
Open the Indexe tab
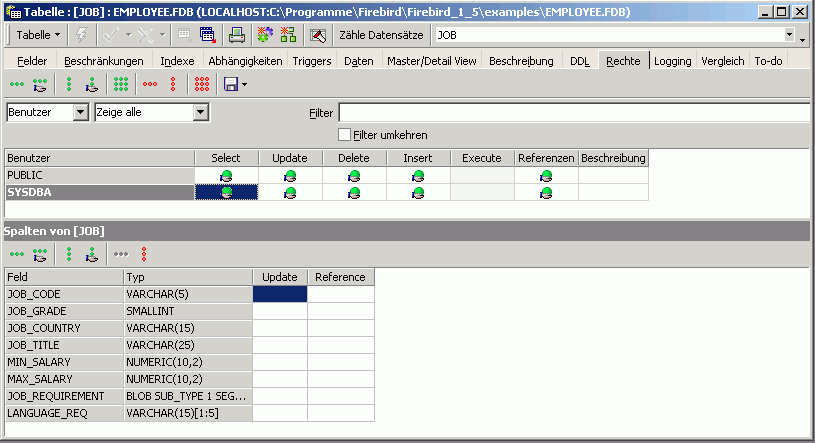(177, 61)
